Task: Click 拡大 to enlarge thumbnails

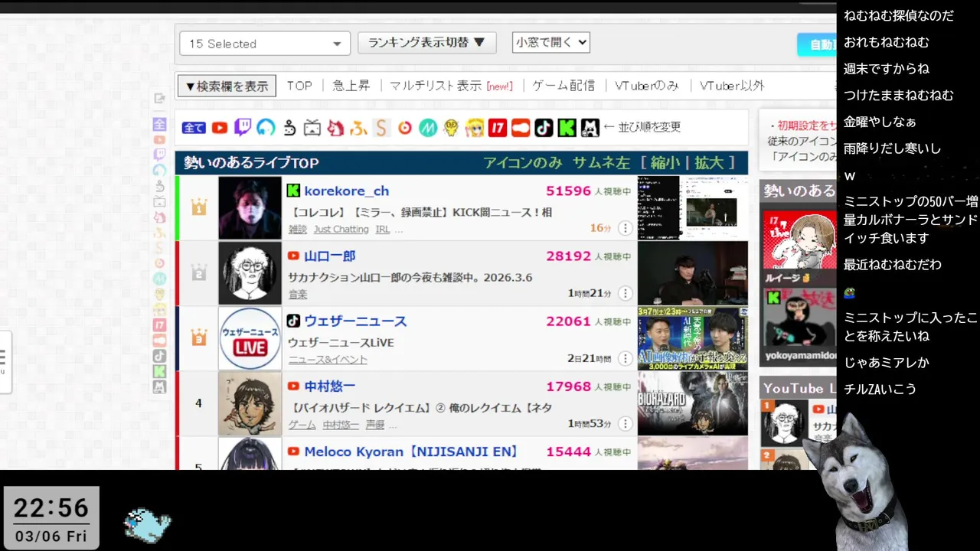Action: coord(709,162)
